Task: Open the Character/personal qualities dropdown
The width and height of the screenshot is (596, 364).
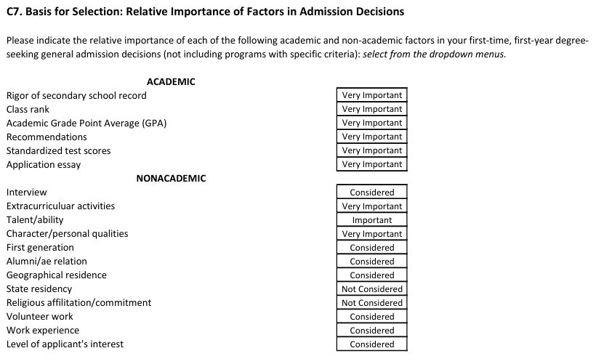Action: pos(371,234)
